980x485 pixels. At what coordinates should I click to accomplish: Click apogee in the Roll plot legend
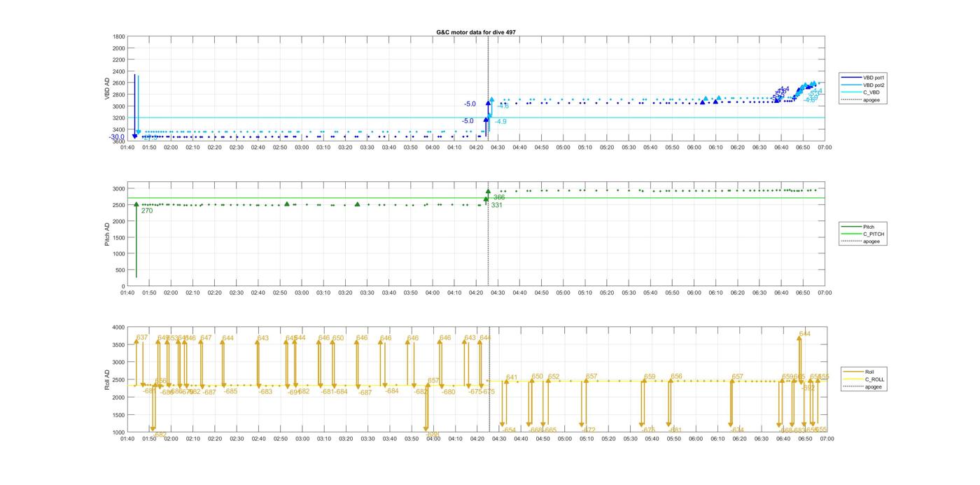pos(864,386)
